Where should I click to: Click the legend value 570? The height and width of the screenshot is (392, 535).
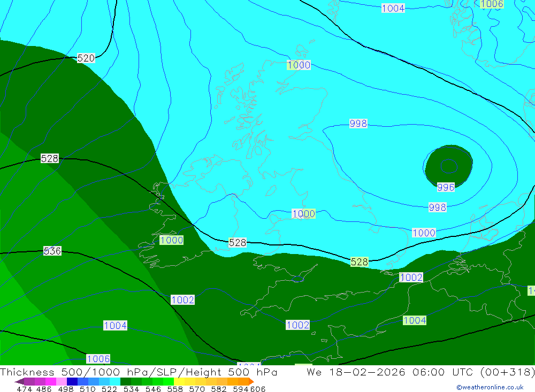[196, 389]
